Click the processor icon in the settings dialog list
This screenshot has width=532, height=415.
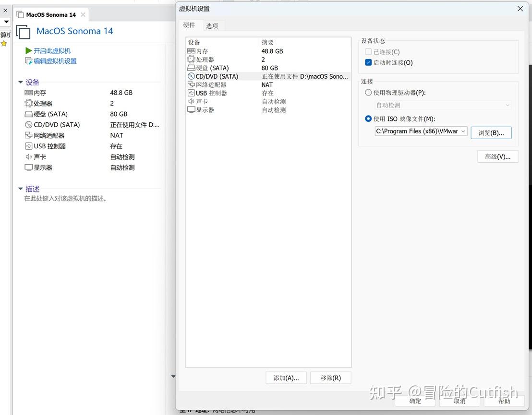pos(191,59)
